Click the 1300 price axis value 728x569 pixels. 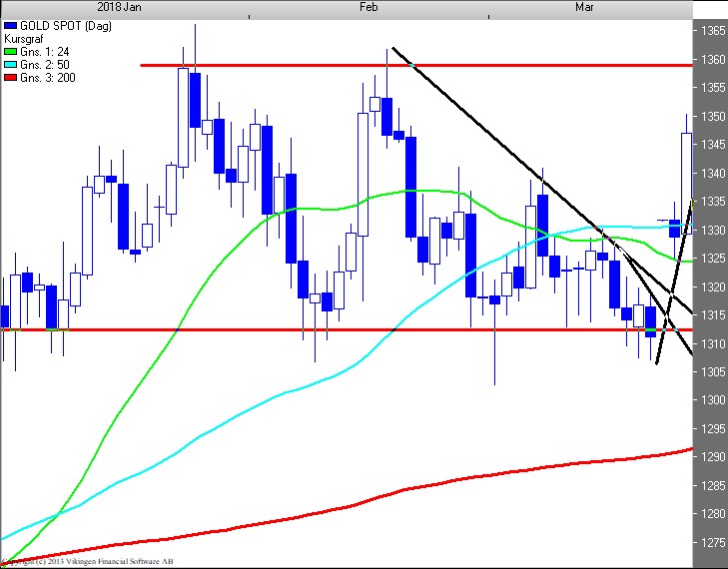pos(713,400)
